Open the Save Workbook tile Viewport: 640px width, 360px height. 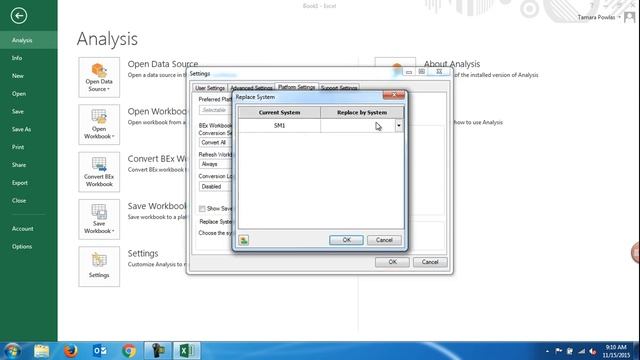99,219
